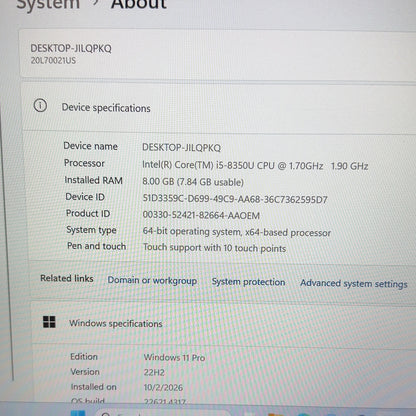Select the 22H2 version value

(154, 372)
